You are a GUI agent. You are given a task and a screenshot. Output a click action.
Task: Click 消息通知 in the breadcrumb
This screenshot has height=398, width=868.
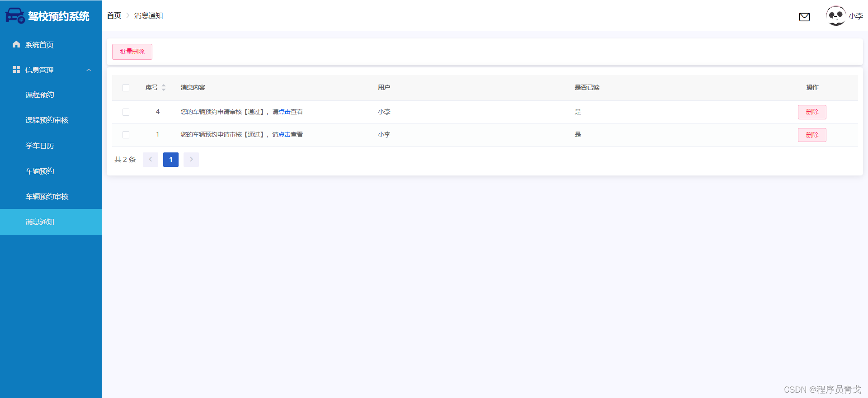(x=148, y=16)
